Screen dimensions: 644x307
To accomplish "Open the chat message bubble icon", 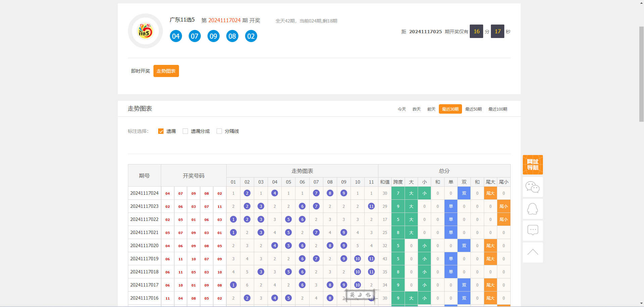I will [x=533, y=230].
